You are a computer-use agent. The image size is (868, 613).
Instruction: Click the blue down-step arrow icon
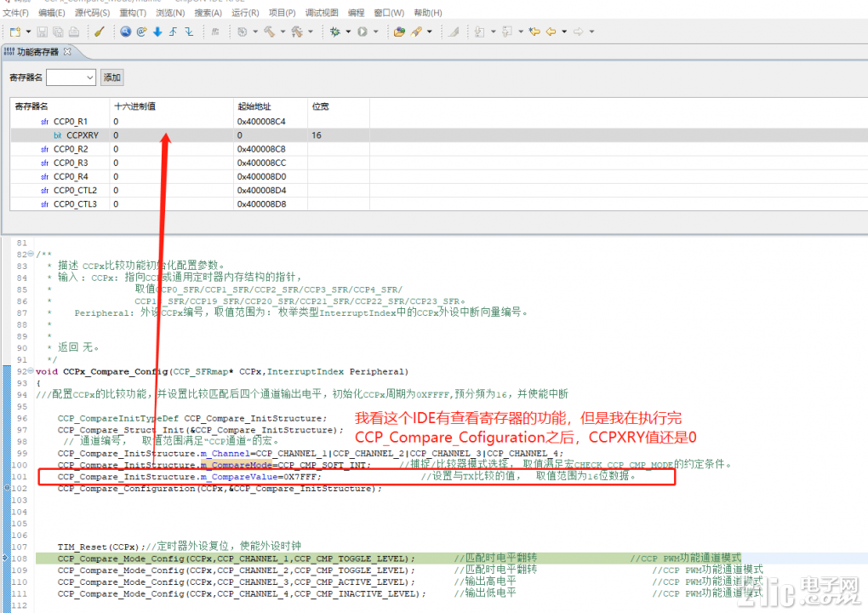[x=189, y=32]
